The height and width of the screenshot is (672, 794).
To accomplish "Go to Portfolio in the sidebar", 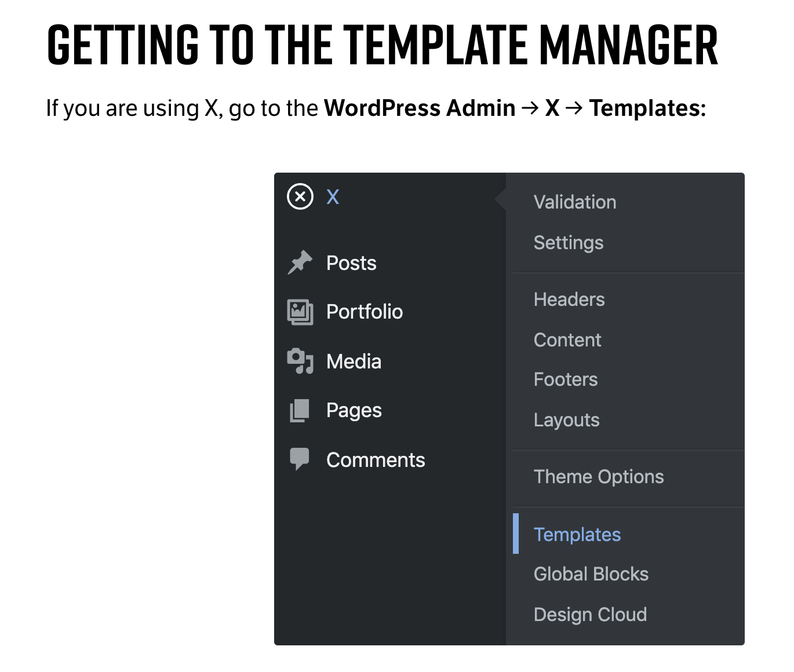I will tap(365, 312).
